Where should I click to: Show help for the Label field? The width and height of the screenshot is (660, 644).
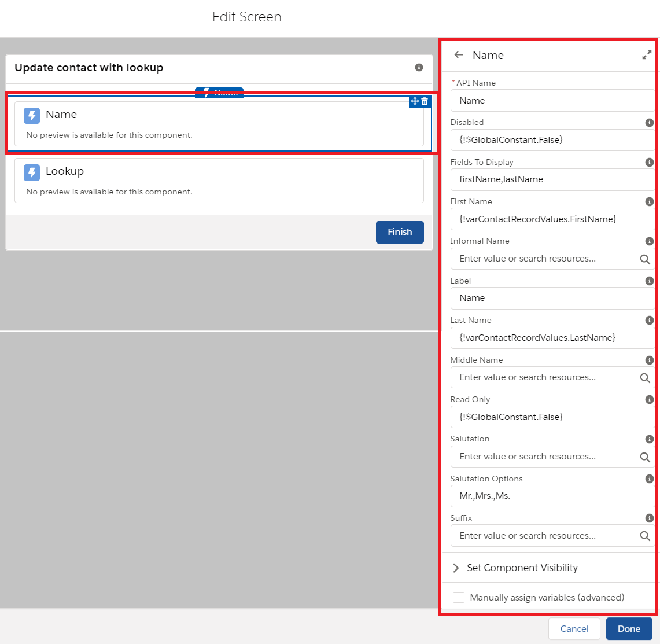[650, 281]
